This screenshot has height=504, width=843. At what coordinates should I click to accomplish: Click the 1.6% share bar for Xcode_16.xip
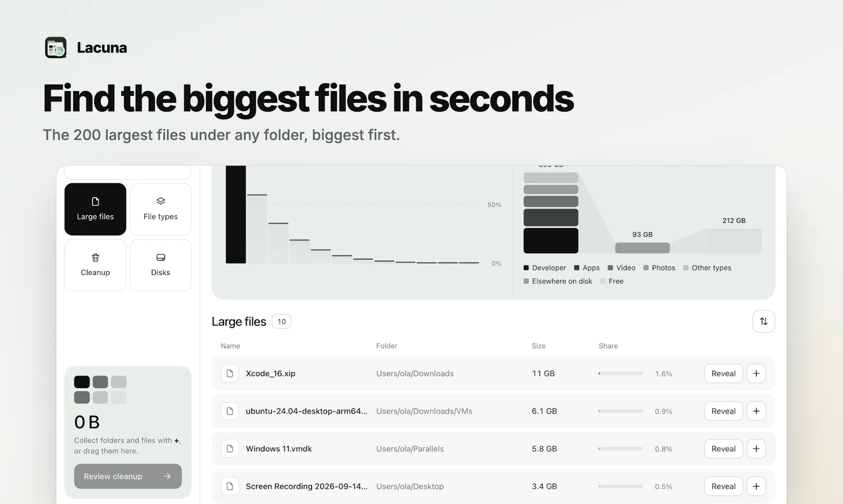coord(621,373)
